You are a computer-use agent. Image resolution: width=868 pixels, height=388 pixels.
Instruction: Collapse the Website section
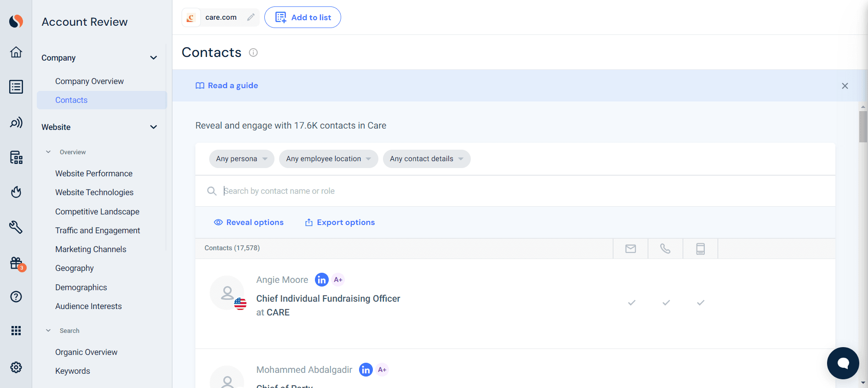(154, 127)
